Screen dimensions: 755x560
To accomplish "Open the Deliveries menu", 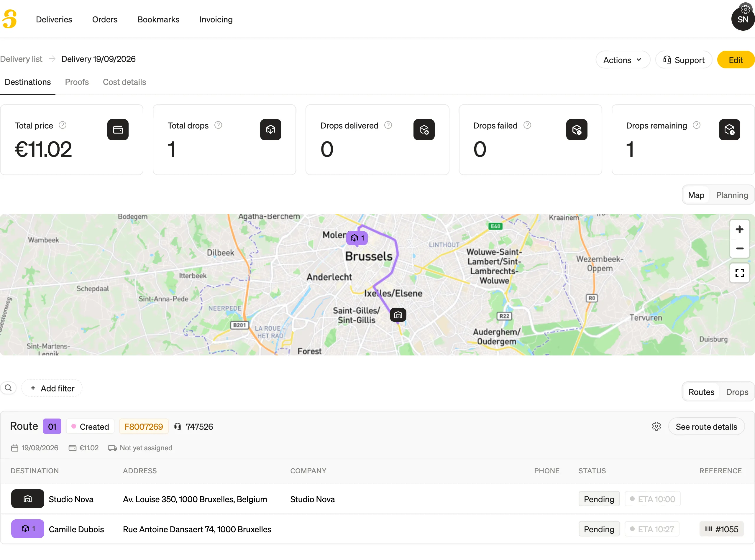I will click(x=54, y=19).
